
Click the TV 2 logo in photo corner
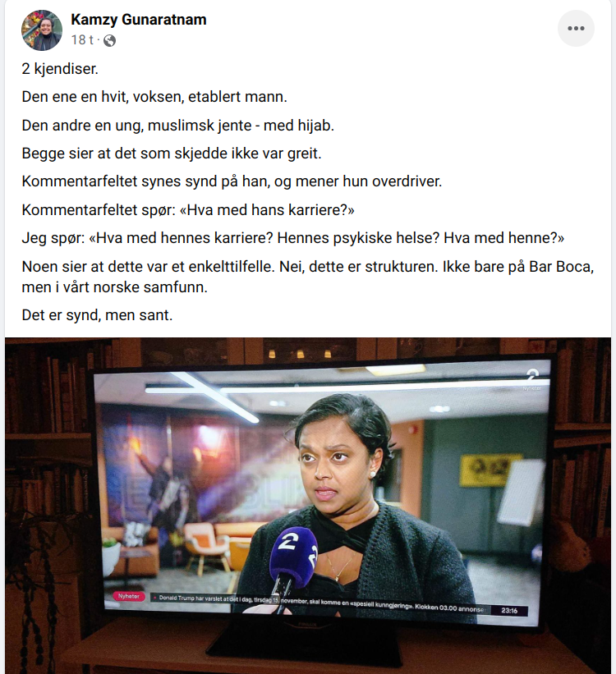tap(532, 378)
